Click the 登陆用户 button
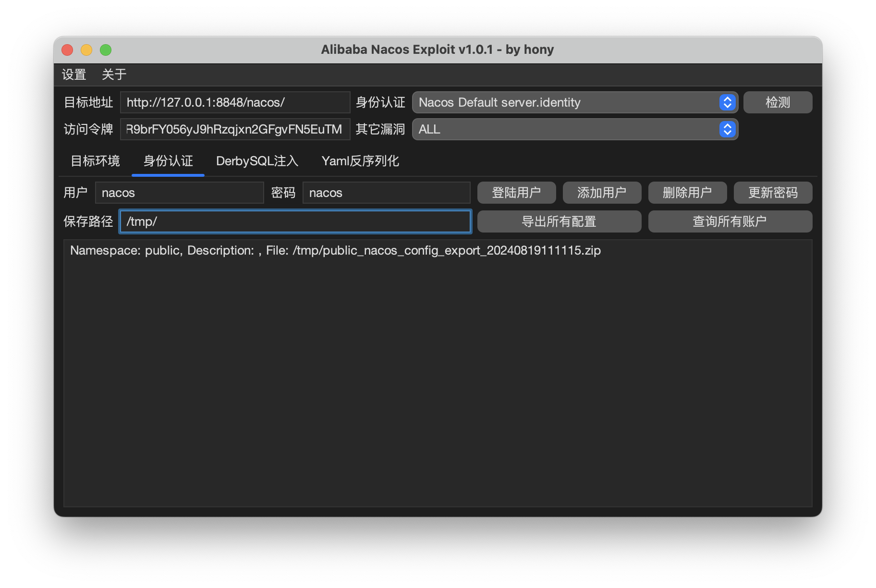Screen dimensions: 876x588 (x=516, y=193)
